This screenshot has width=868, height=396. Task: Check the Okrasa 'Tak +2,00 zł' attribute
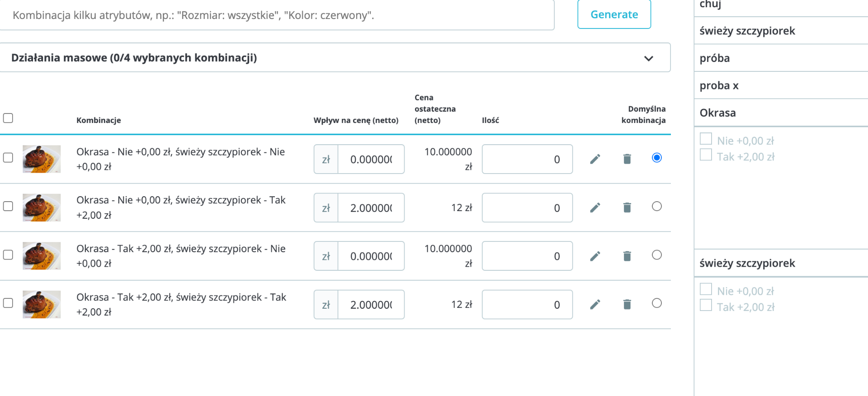pos(706,155)
